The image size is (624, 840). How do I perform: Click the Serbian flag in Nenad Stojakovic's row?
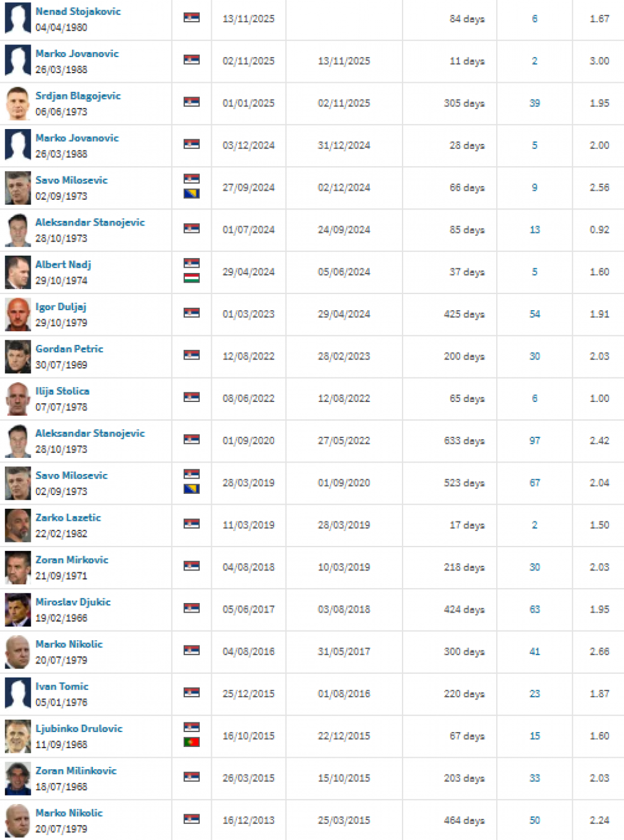click(191, 17)
